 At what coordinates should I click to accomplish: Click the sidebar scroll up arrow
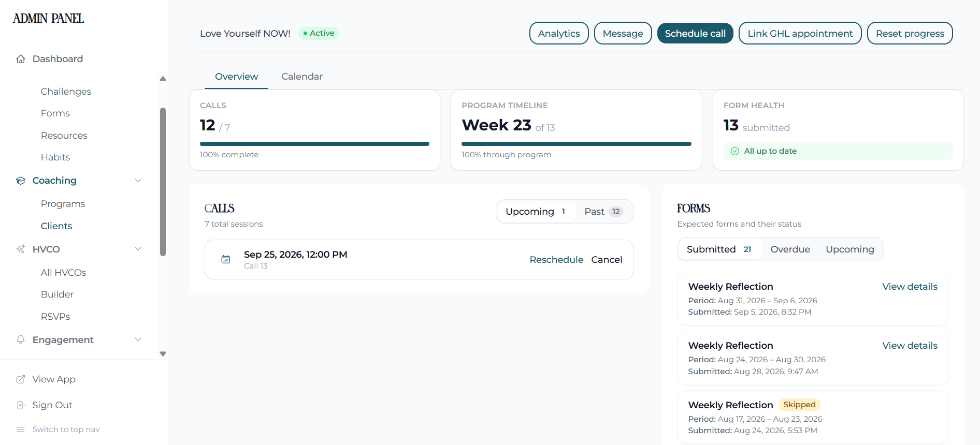[163, 79]
